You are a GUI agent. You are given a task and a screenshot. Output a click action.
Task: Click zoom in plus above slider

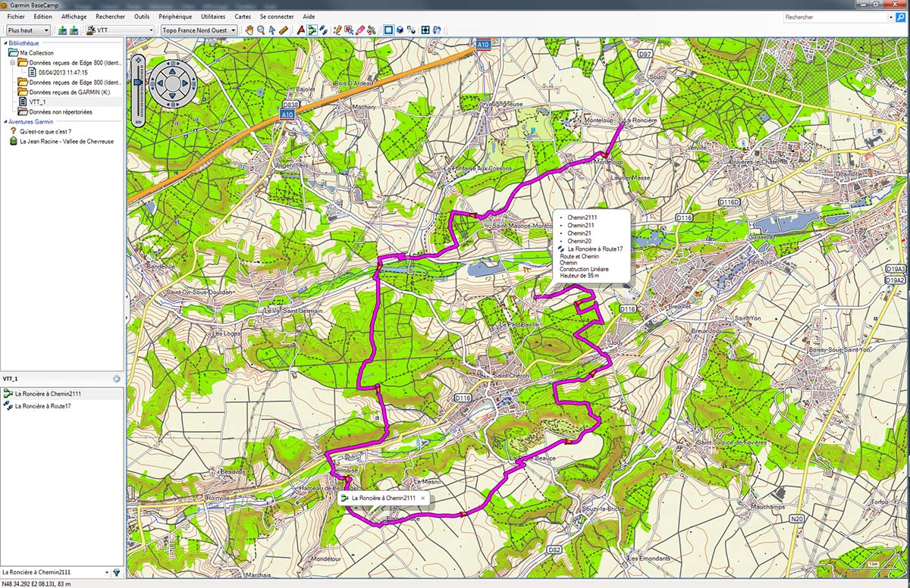(137, 60)
